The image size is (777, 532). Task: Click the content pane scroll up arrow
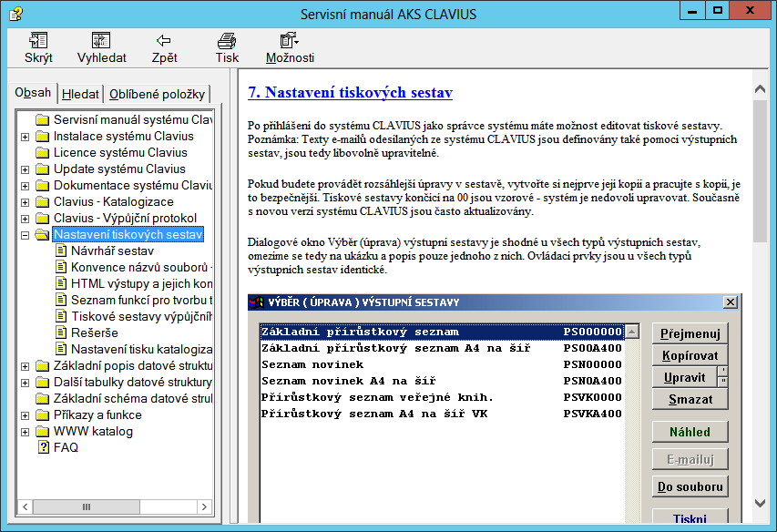point(760,89)
